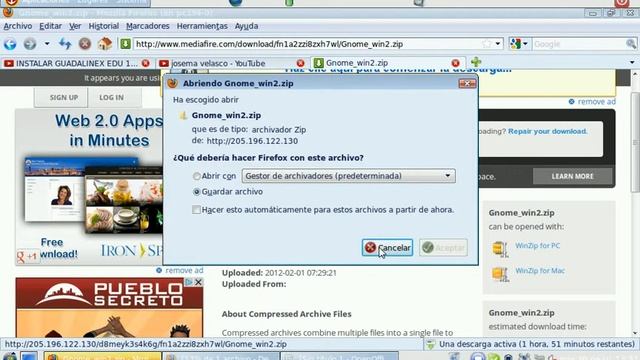Open the WinZip for Mac link
The width and height of the screenshot is (640, 360).
[540, 271]
